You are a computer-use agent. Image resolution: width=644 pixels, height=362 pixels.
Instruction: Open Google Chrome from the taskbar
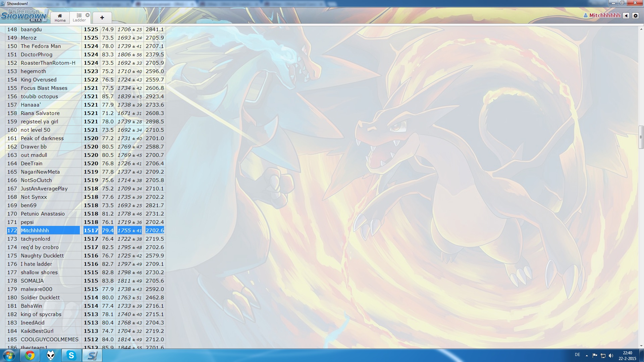click(x=30, y=355)
